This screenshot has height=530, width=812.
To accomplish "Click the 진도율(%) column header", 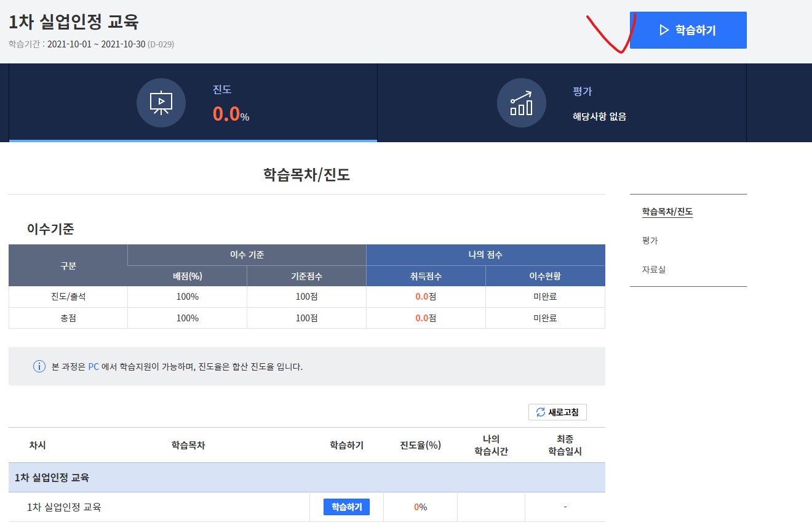I will tap(420, 445).
